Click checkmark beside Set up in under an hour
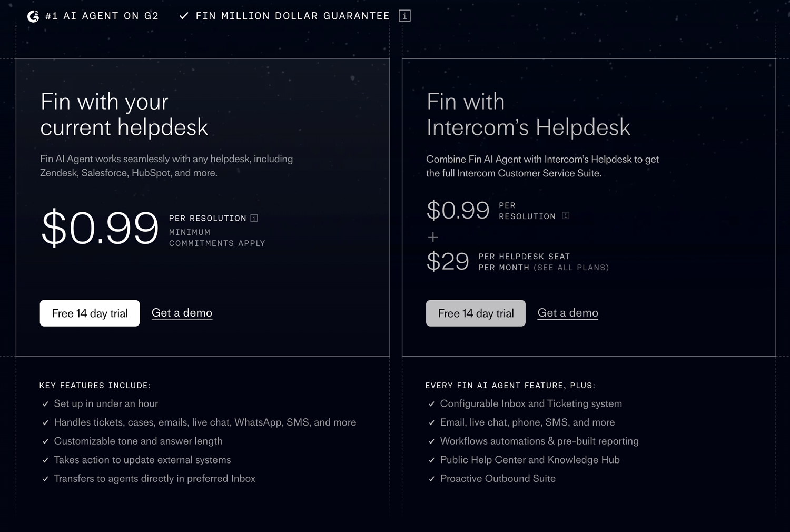Viewport: 790px width, 532px height. [x=44, y=403]
